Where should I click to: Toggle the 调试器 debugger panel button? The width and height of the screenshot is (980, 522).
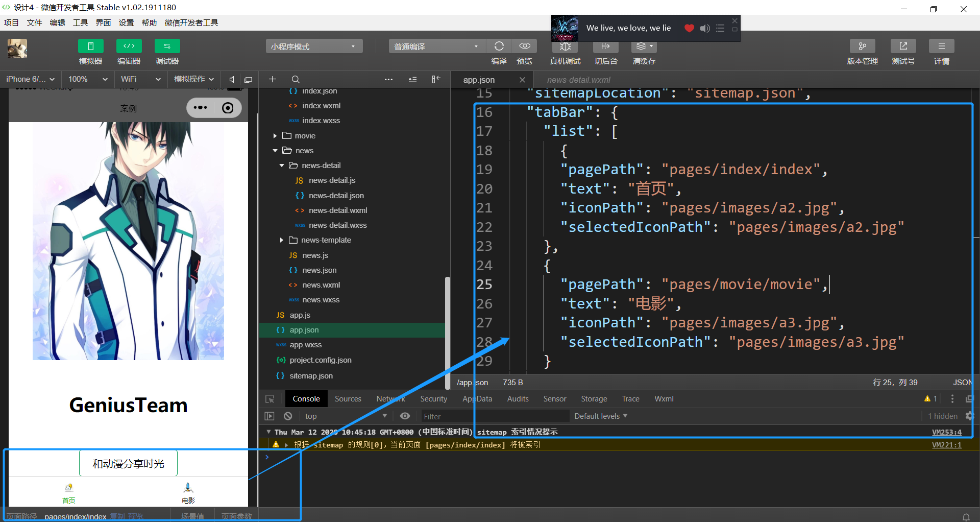tap(167, 46)
